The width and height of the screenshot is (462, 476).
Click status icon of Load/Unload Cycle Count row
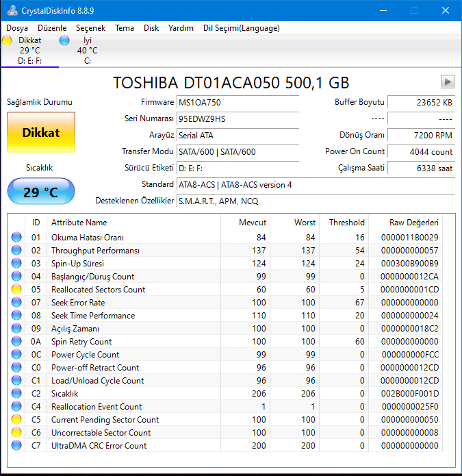click(x=16, y=380)
